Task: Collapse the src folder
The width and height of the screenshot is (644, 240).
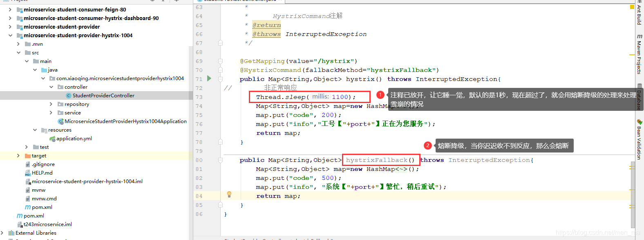Action: [18, 52]
